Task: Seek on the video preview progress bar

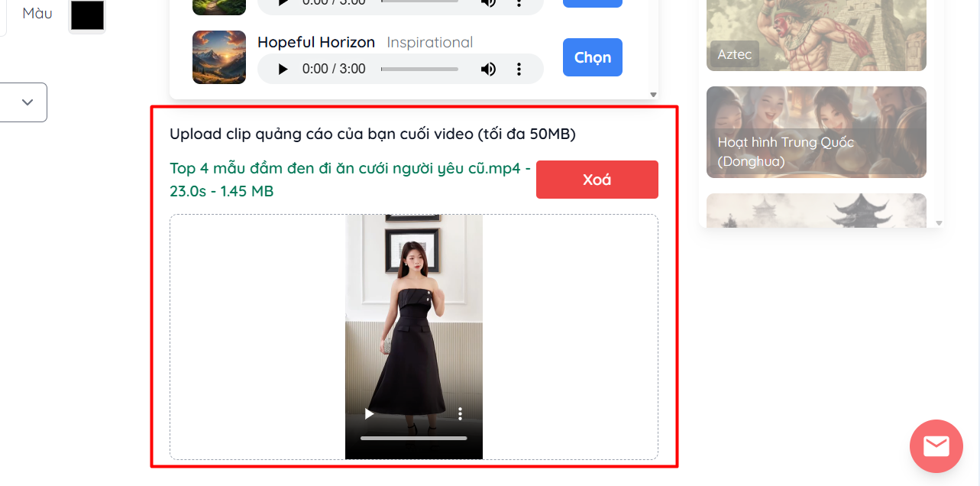Action: tap(414, 439)
